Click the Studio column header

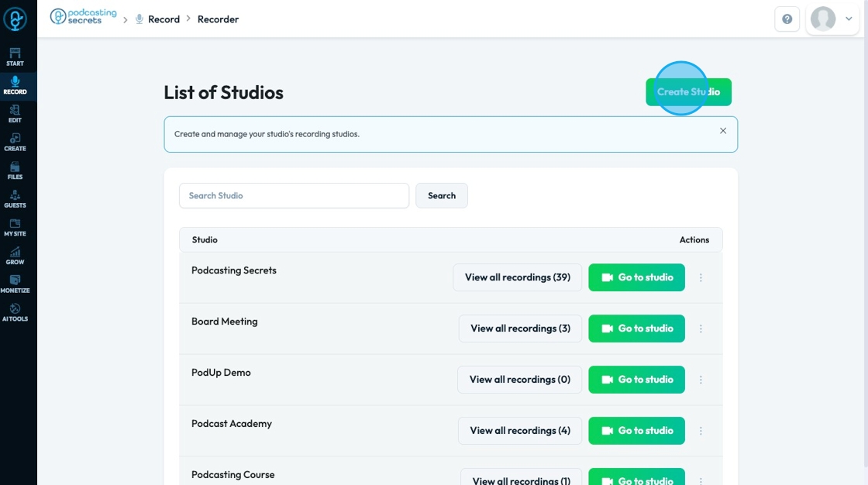205,239
